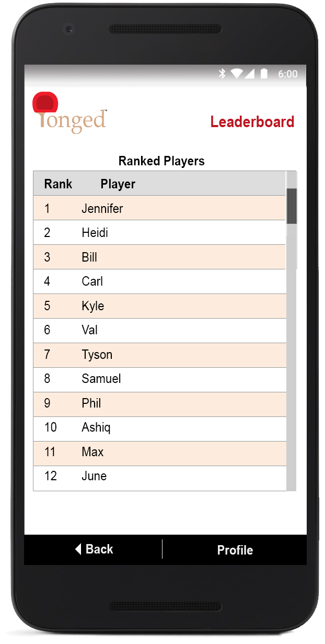325x644 pixels.
Task: Tap the cellular signal icon
Action: 250,74
